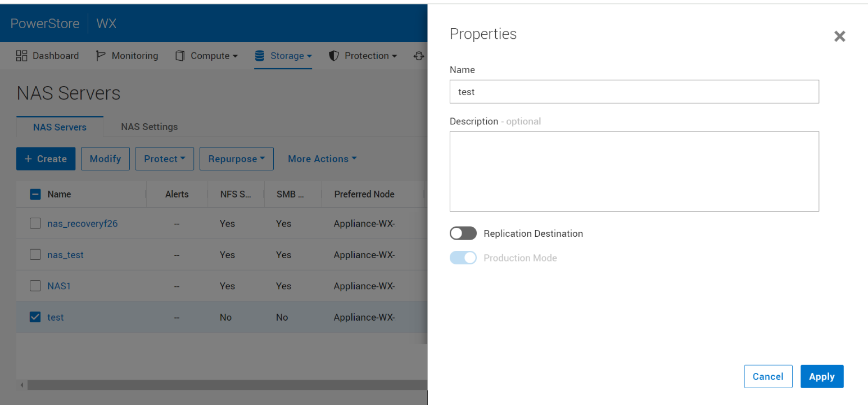The width and height of the screenshot is (868, 405).
Task: Click the Apply button
Action: tap(821, 376)
